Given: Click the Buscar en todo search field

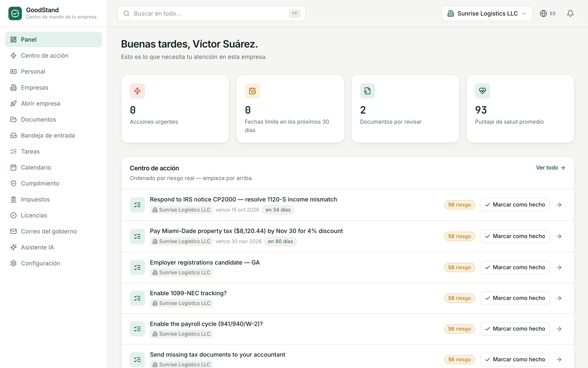Looking at the screenshot, I should point(211,13).
